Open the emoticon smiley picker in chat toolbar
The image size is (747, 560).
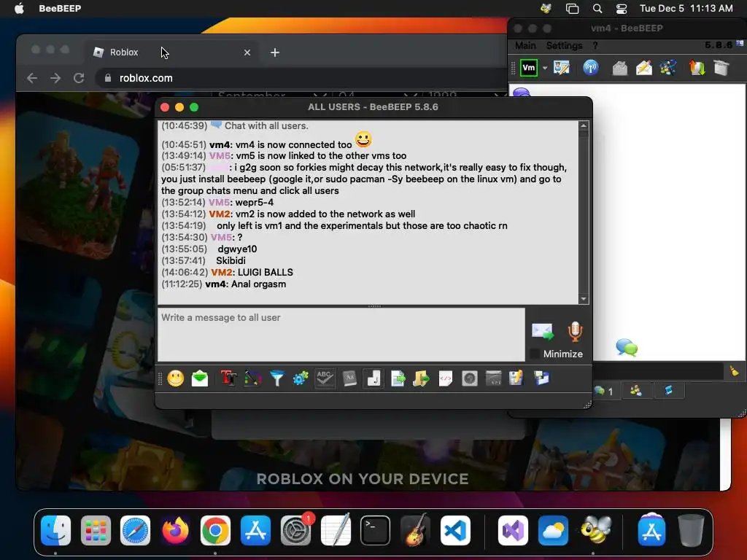(x=175, y=378)
